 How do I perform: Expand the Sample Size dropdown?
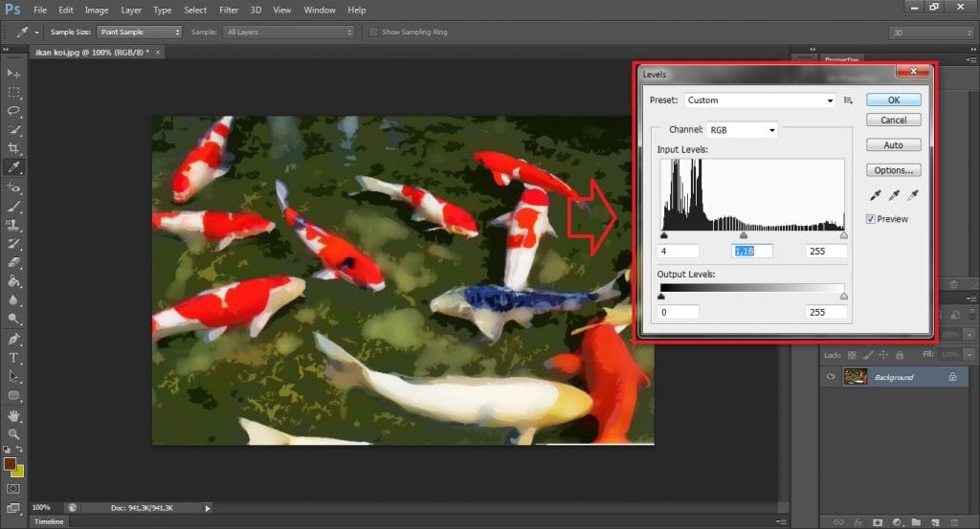[x=139, y=32]
